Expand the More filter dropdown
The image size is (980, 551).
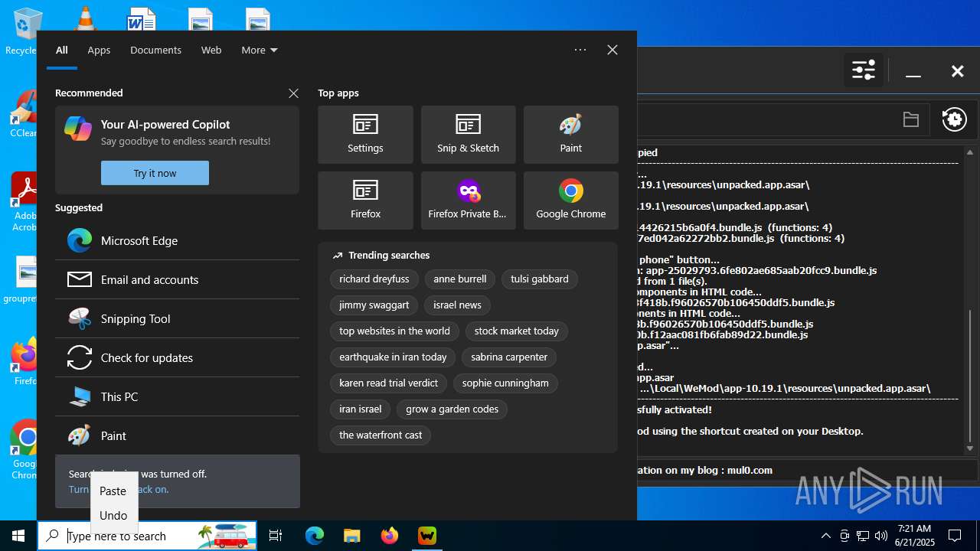pyautogui.click(x=260, y=50)
